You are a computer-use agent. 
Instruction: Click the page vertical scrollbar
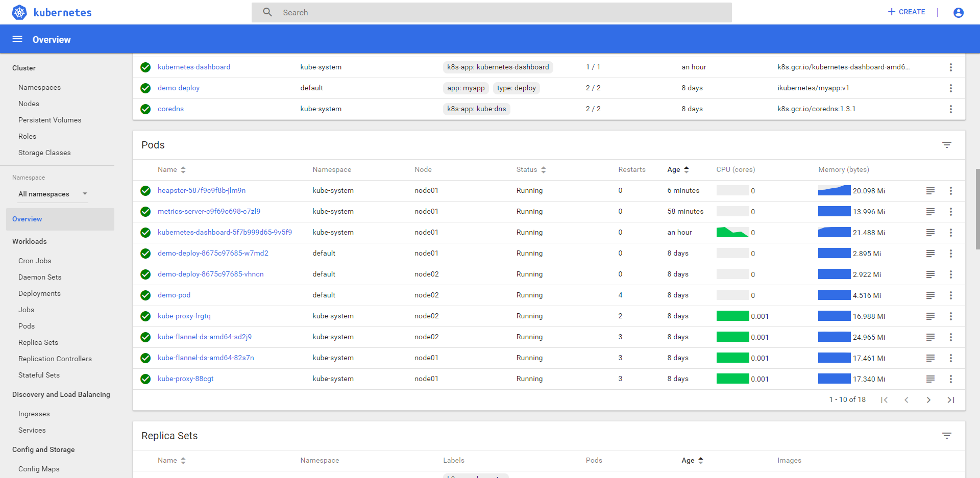pos(977,209)
